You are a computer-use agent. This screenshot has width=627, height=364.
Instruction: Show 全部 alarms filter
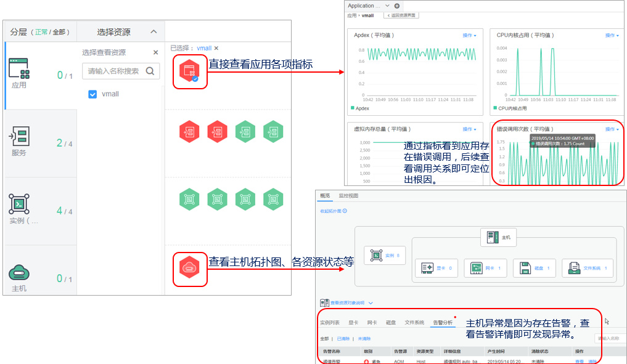[324, 339]
